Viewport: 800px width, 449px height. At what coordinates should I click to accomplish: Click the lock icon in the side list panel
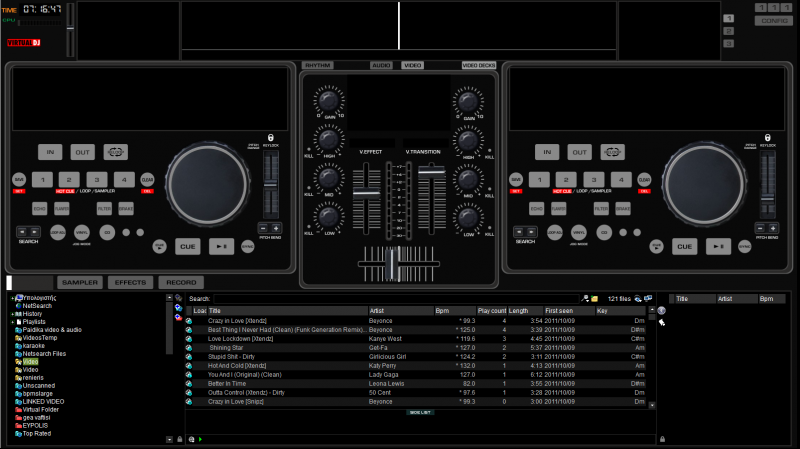coord(662,439)
